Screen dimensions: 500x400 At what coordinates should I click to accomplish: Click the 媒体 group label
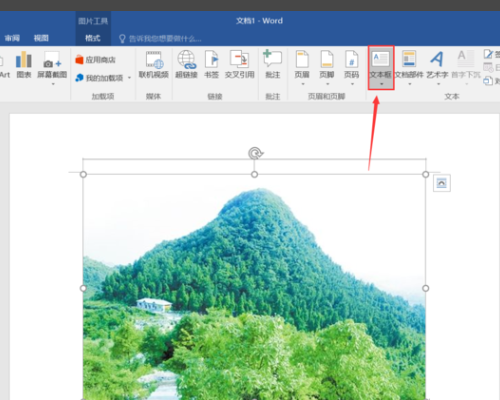coord(153,96)
